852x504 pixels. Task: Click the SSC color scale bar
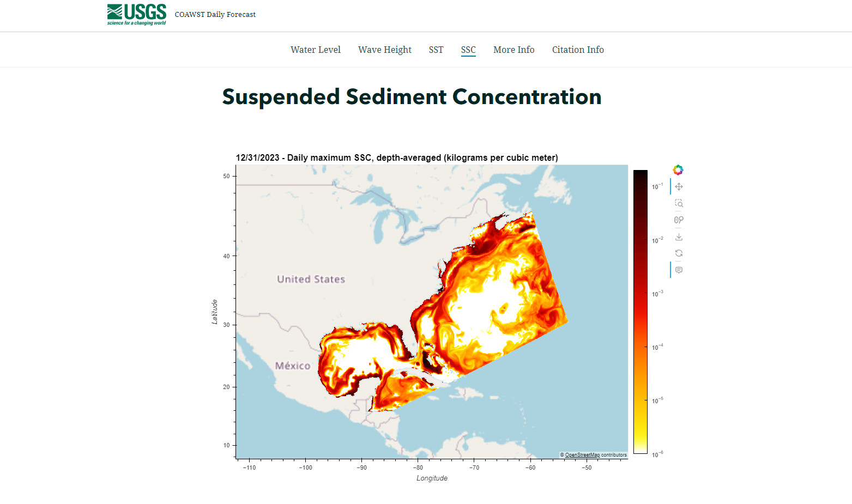(x=640, y=312)
